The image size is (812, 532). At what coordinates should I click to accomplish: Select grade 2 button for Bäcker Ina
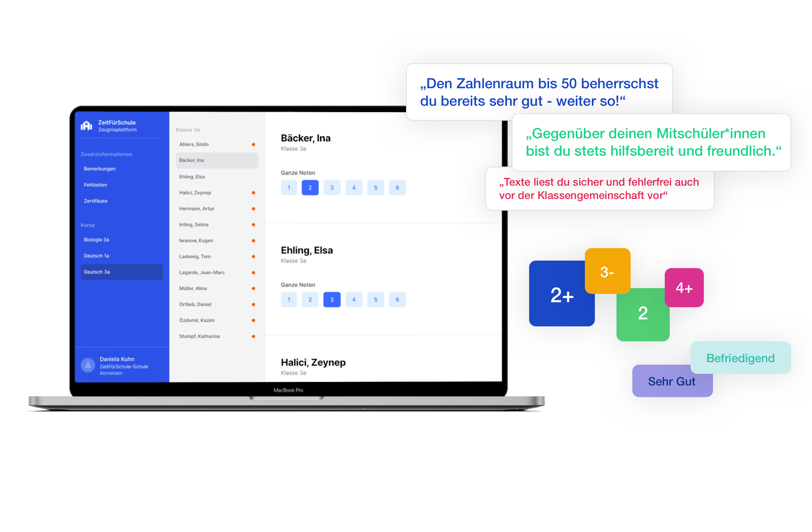point(309,187)
